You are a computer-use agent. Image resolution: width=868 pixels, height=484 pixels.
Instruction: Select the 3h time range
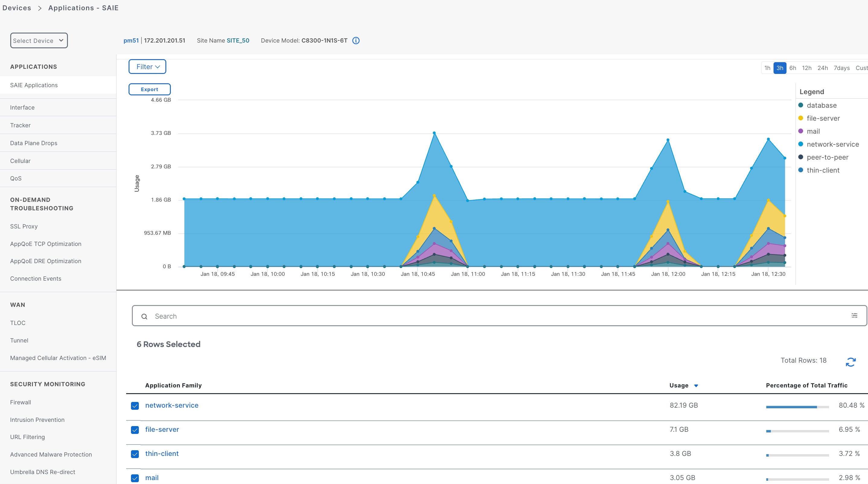click(780, 68)
